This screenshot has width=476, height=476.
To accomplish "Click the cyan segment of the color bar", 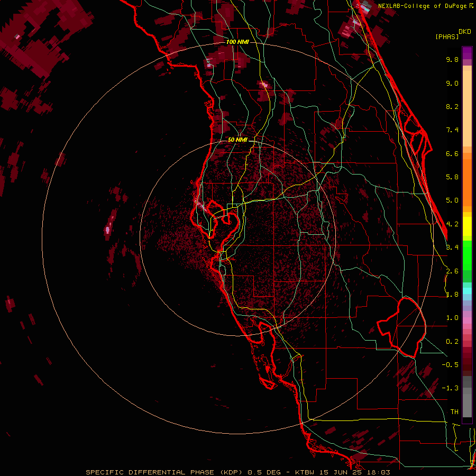I will [467, 290].
